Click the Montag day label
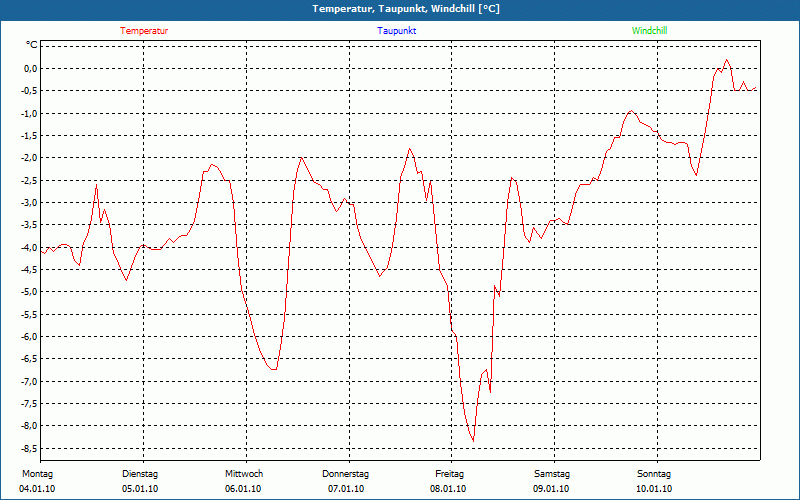800x500 pixels. [37, 474]
